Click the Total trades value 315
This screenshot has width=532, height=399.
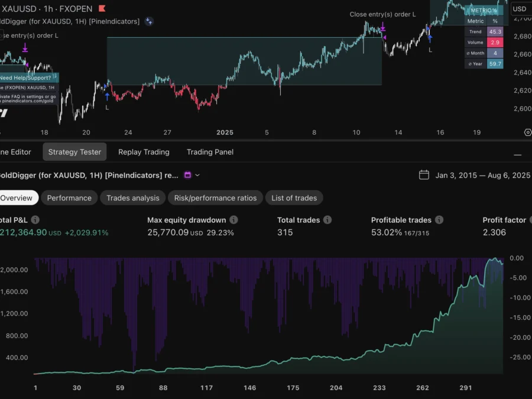pyautogui.click(x=285, y=232)
